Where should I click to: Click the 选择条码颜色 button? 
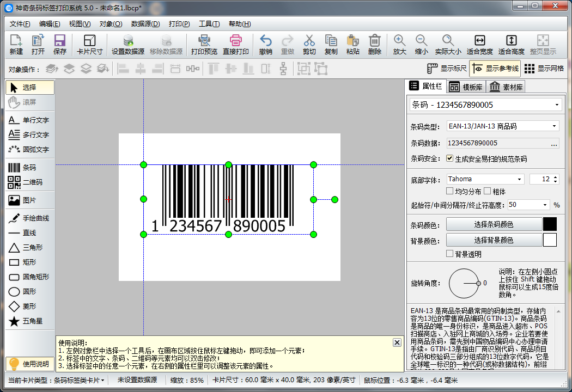pos(494,224)
